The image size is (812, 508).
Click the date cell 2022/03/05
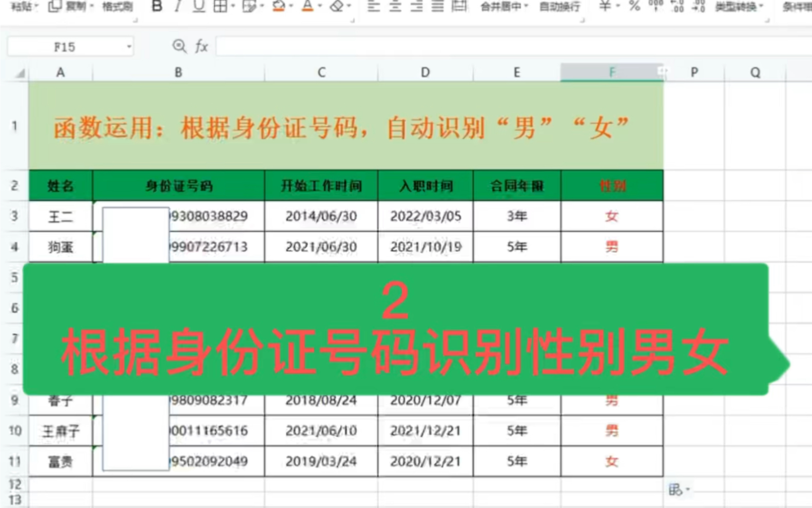click(x=426, y=216)
